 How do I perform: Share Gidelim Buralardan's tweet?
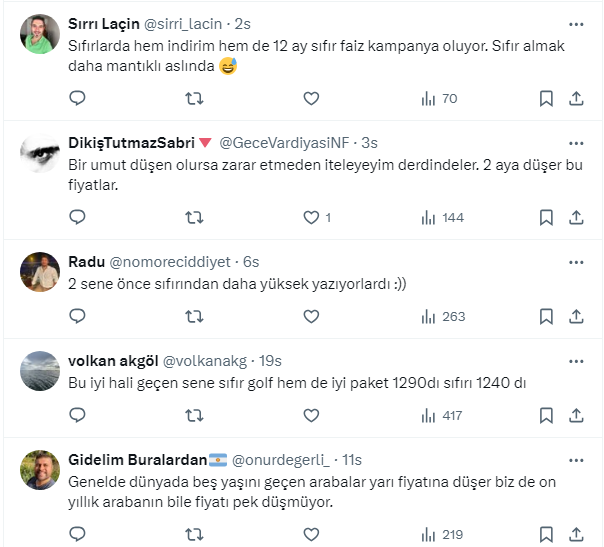click(576, 534)
